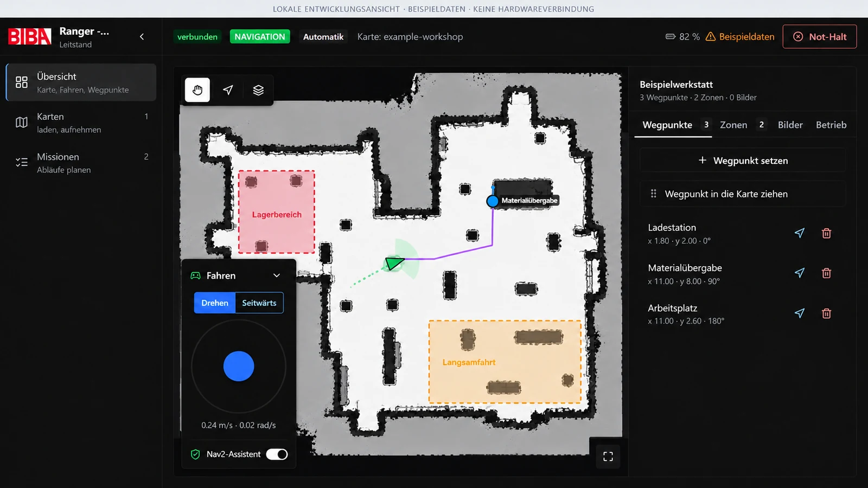
Task: Switch to the Zonen tab
Action: pos(742,125)
